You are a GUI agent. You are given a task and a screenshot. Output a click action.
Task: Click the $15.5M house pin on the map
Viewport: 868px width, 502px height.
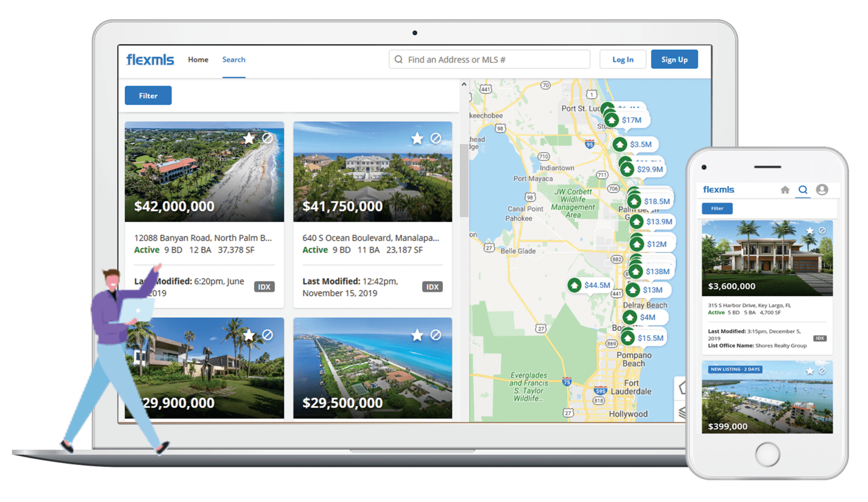click(x=628, y=338)
